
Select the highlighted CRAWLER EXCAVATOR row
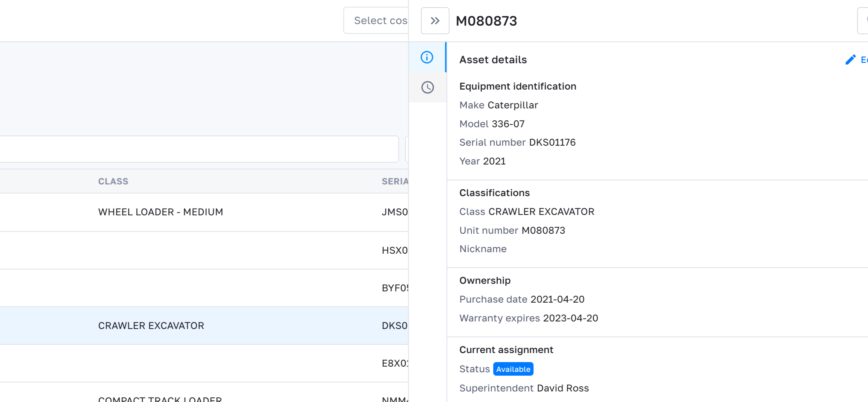151,326
